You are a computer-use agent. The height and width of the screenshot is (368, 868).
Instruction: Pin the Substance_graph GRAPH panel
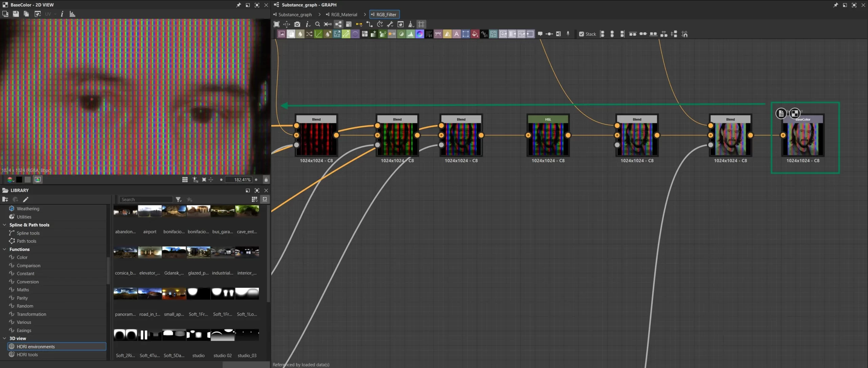[x=835, y=5]
